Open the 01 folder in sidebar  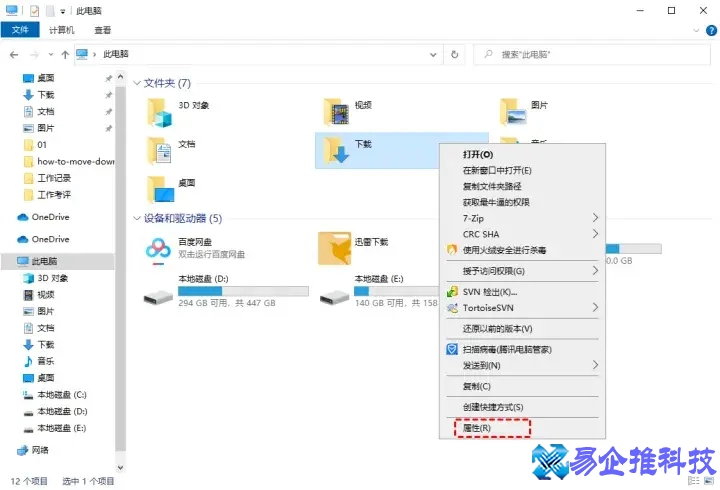pyautogui.click(x=35, y=145)
